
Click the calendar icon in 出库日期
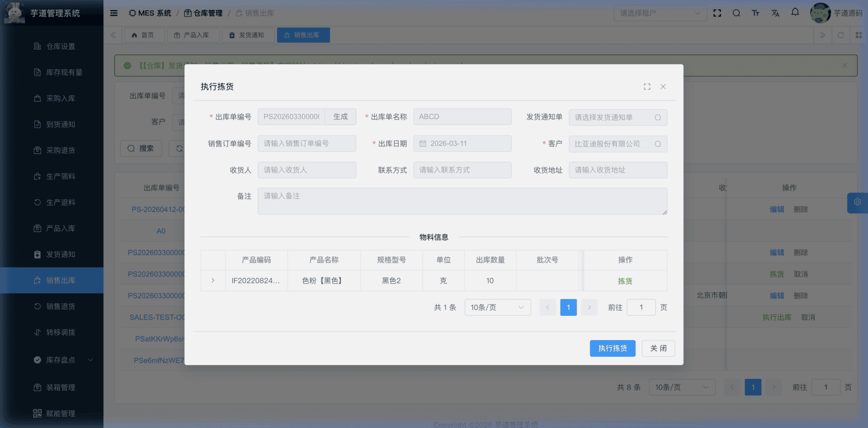423,144
